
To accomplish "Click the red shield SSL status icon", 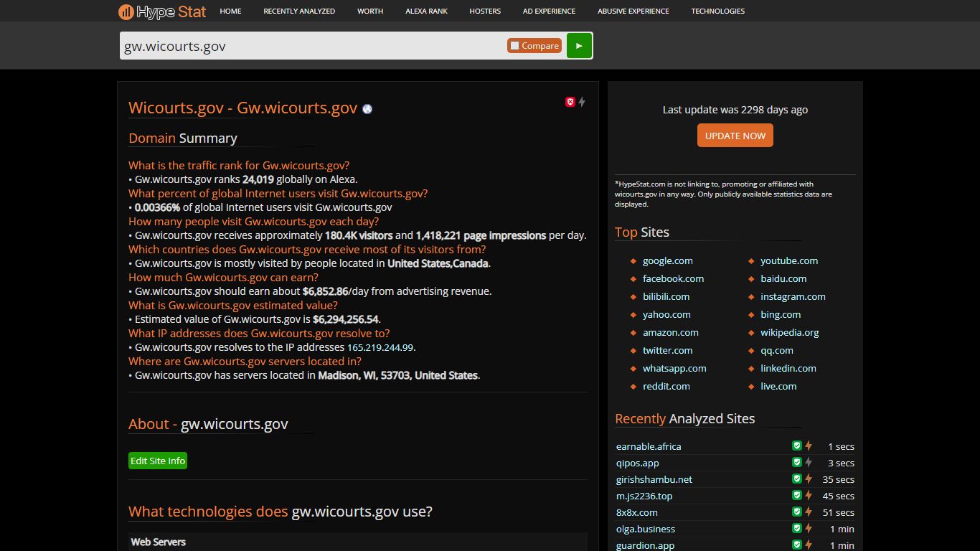I will click(x=570, y=102).
